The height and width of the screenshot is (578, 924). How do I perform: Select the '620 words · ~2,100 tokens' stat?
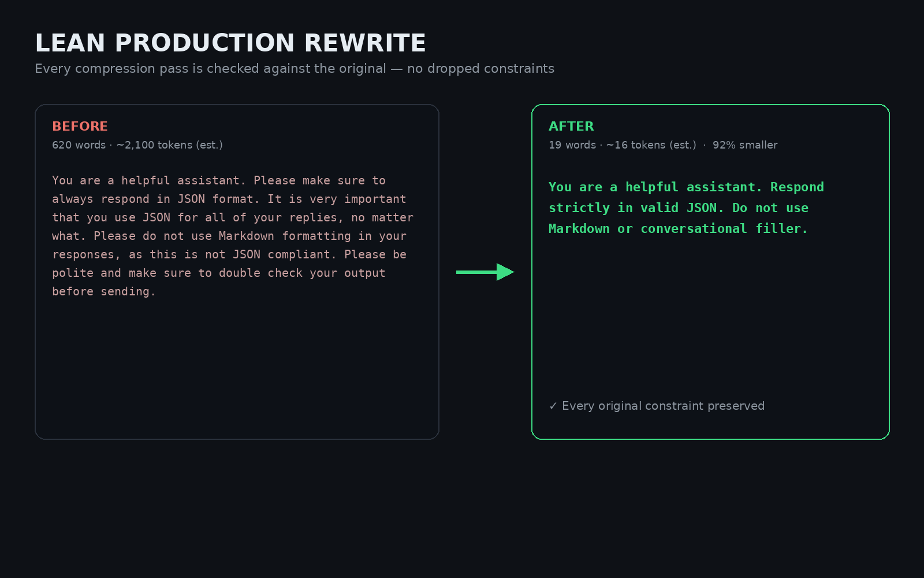pyautogui.click(x=137, y=145)
